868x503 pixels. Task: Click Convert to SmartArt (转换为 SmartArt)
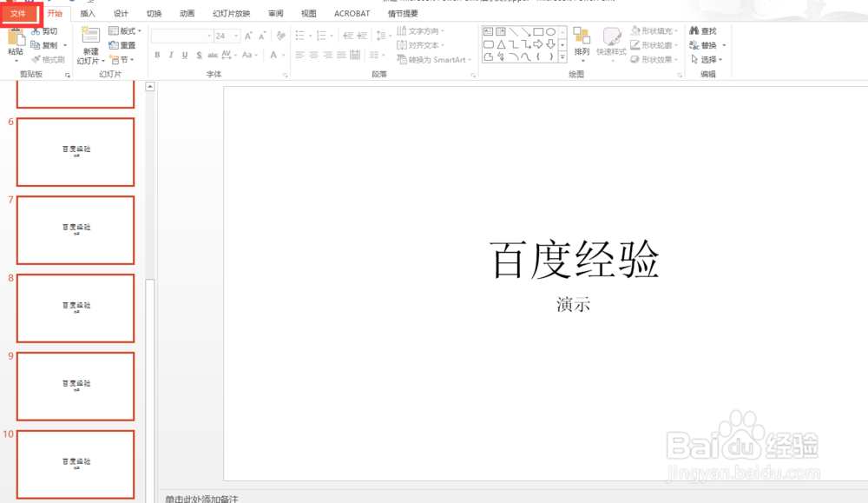[x=434, y=59]
